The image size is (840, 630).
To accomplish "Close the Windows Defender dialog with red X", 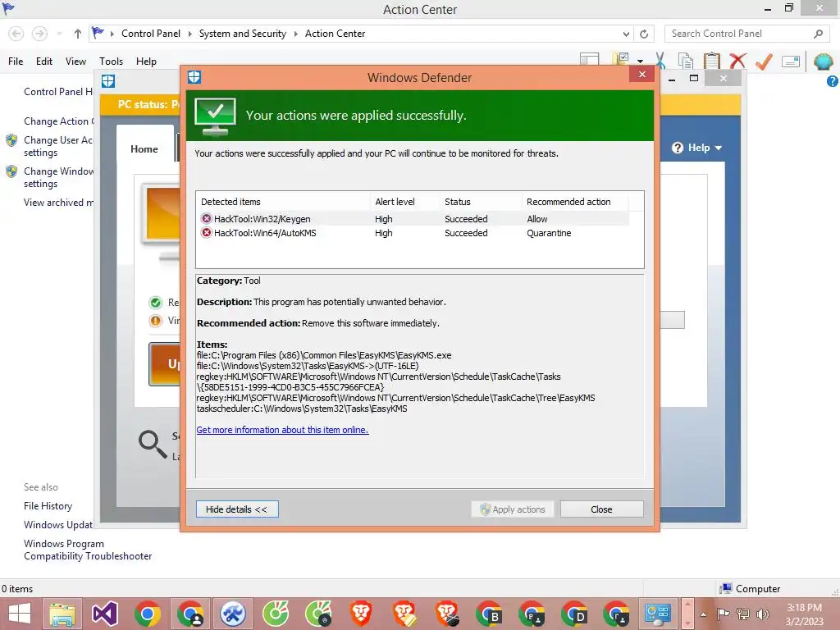I will click(641, 74).
